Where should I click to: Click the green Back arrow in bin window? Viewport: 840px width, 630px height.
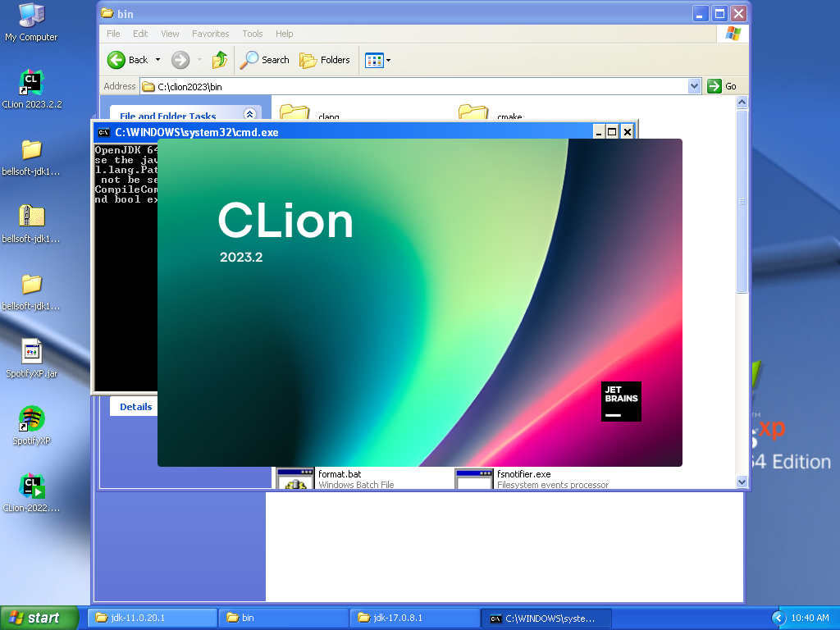pyautogui.click(x=116, y=60)
